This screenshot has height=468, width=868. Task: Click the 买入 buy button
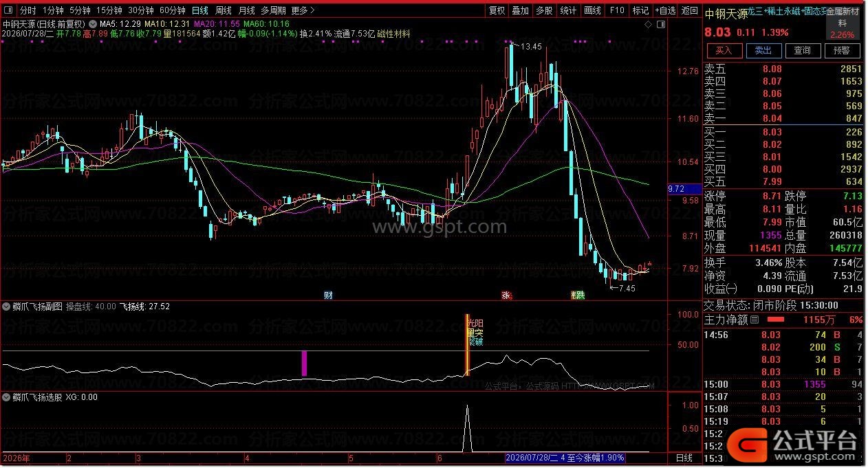coord(724,51)
